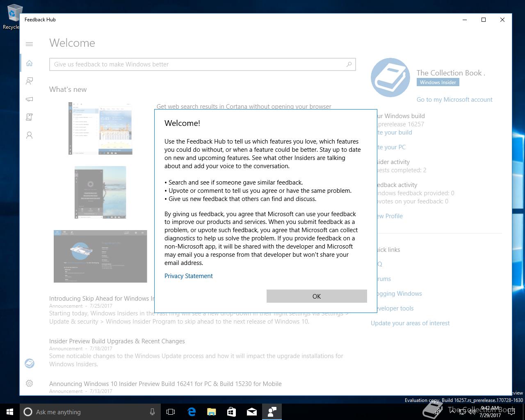525x420 pixels.
Task: Open the Quests sidebar icon
Action: pos(29,117)
